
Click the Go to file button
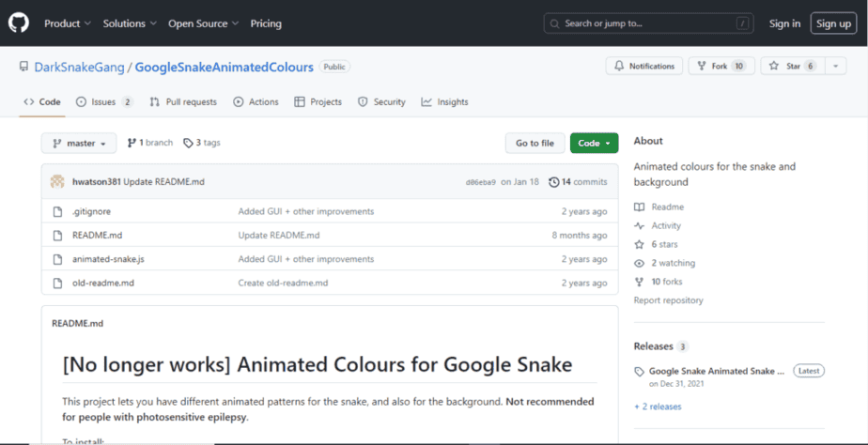[x=535, y=143]
